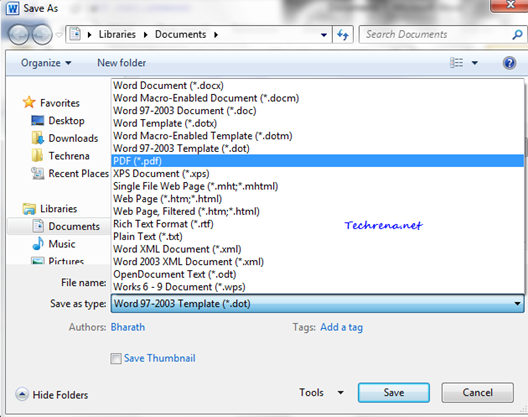Screen dimensions: 528x417
Task: Click the Music note icon
Action: coord(38,244)
